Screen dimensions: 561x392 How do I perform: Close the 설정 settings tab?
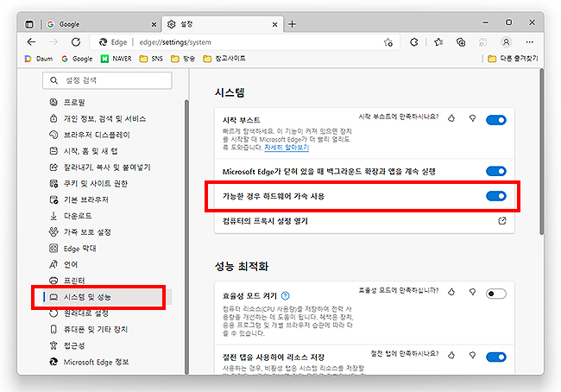(274, 24)
